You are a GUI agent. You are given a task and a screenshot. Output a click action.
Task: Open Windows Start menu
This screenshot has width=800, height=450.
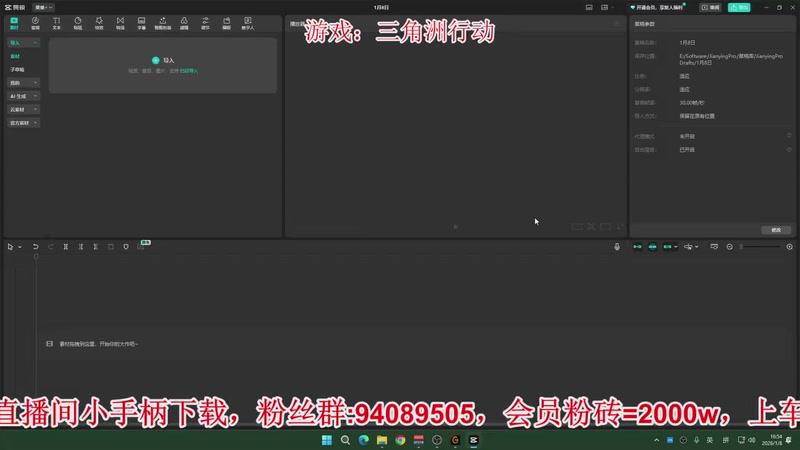pyautogui.click(x=327, y=440)
